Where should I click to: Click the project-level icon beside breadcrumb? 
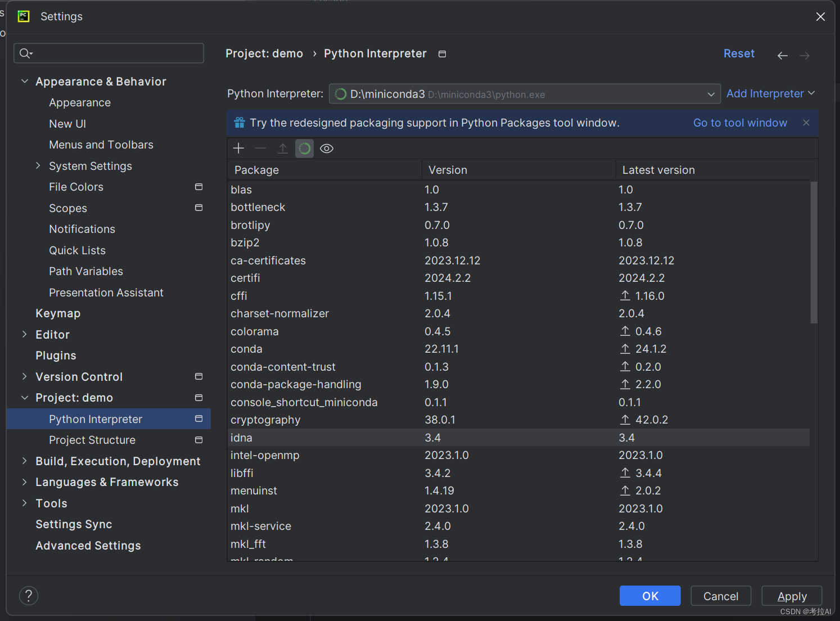tap(442, 54)
